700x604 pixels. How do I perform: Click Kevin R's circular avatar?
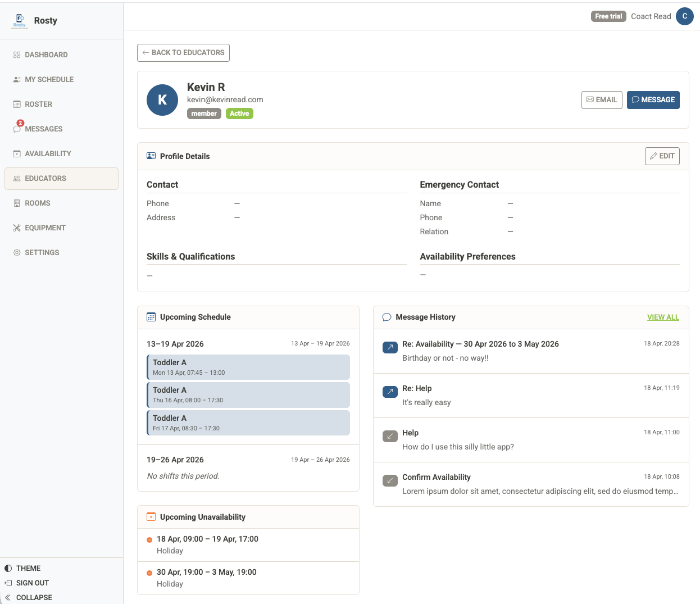coord(162,100)
